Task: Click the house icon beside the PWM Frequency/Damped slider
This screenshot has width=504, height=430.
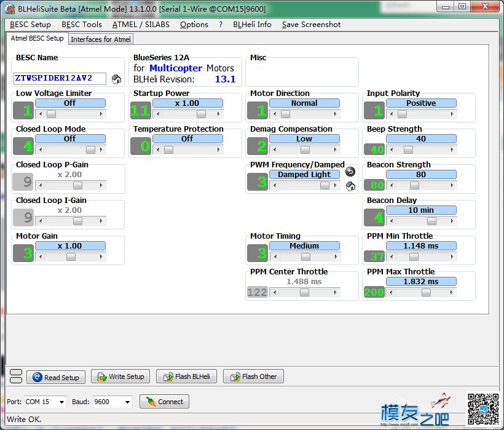Action: [350, 186]
